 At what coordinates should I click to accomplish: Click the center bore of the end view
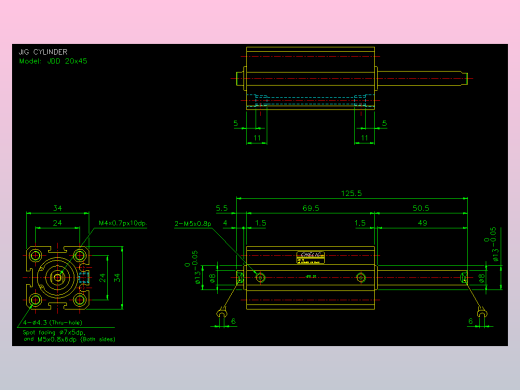coord(58,278)
